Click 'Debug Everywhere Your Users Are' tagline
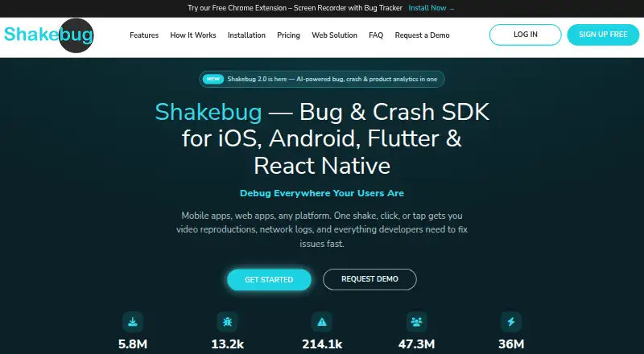 (x=322, y=193)
